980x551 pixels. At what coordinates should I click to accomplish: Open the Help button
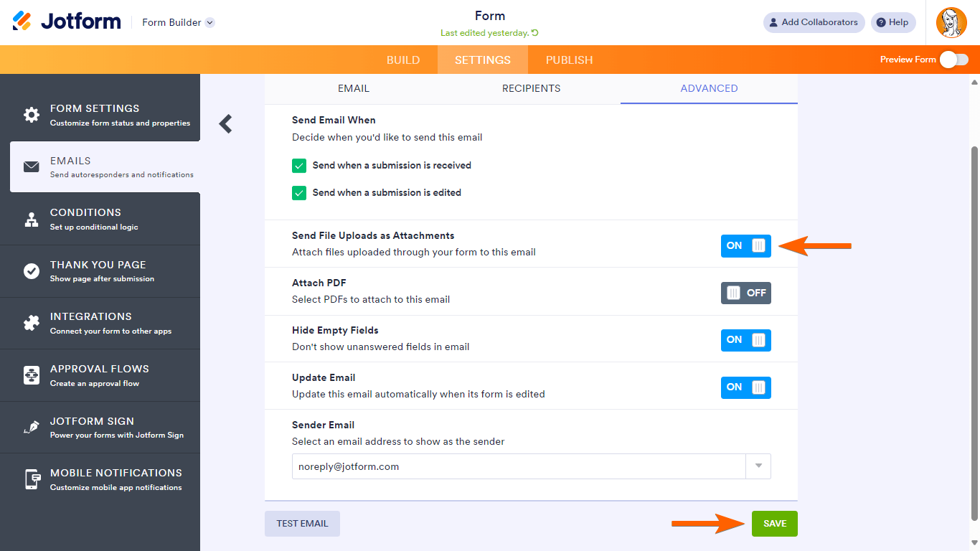coord(893,22)
